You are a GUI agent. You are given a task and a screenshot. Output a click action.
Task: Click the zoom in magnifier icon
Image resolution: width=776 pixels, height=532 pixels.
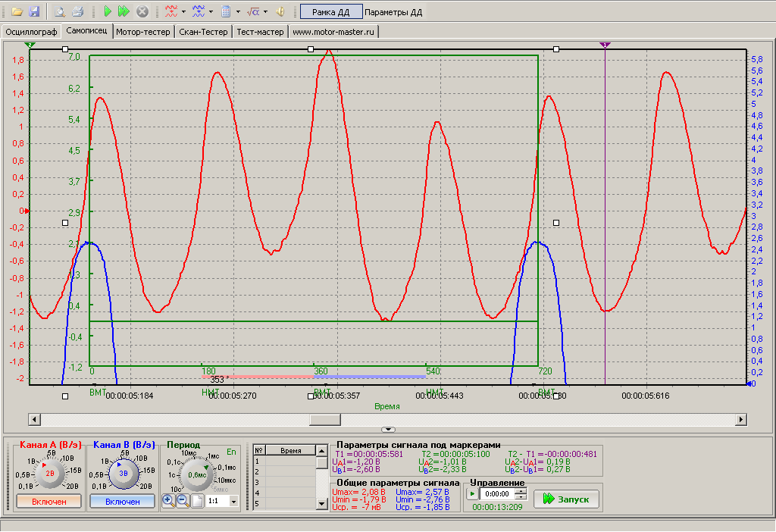[x=168, y=501]
